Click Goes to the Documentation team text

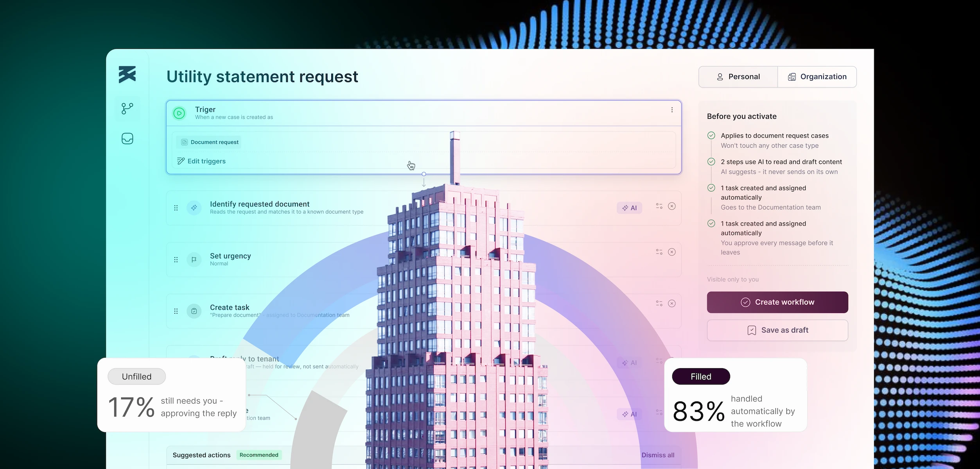[x=770, y=208]
